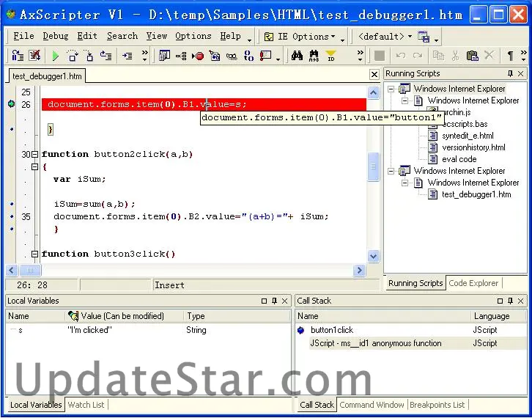Expand the search toolbar overflow chevron
The image size is (532, 418).
point(361,56)
